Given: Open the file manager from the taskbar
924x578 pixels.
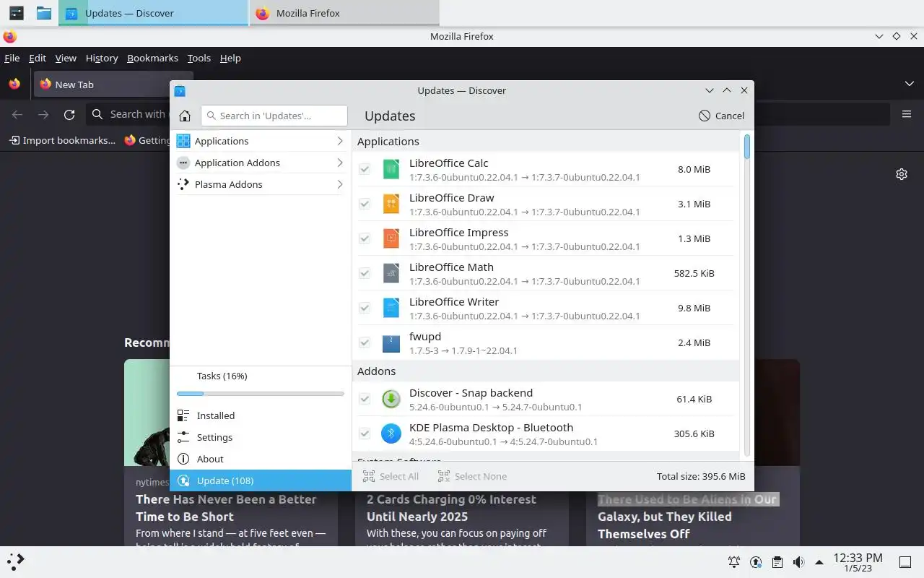Looking at the screenshot, I should coord(44,13).
